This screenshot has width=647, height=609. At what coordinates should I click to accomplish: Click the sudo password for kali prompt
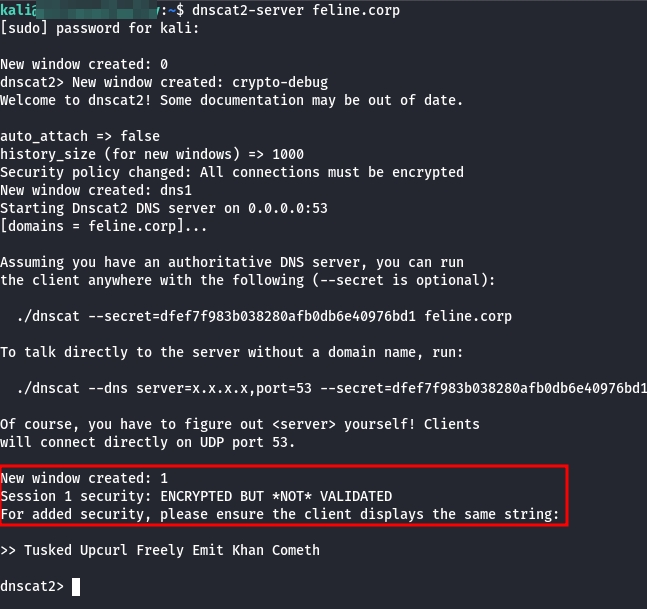[100, 28]
